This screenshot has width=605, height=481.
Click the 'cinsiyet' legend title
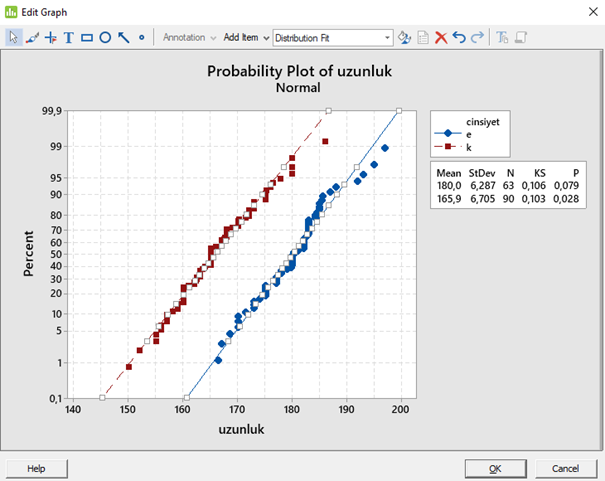483,122
